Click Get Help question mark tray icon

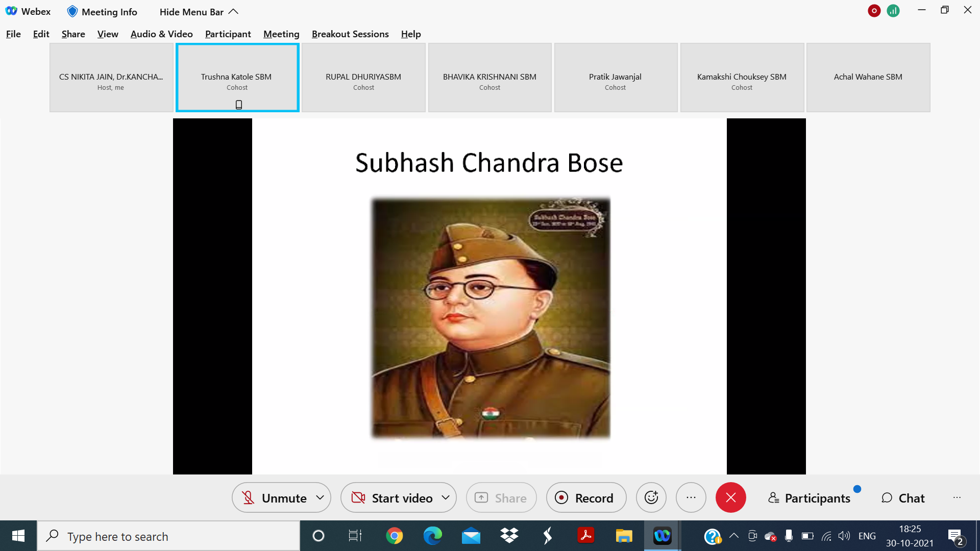click(712, 536)
